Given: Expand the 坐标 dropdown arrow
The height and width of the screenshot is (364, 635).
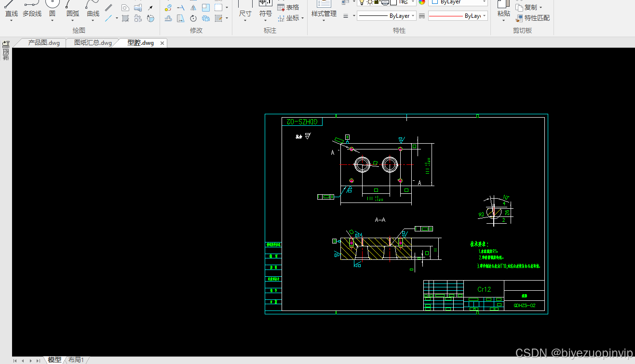Looking at the screenshot, I should [x=302, y=18].
